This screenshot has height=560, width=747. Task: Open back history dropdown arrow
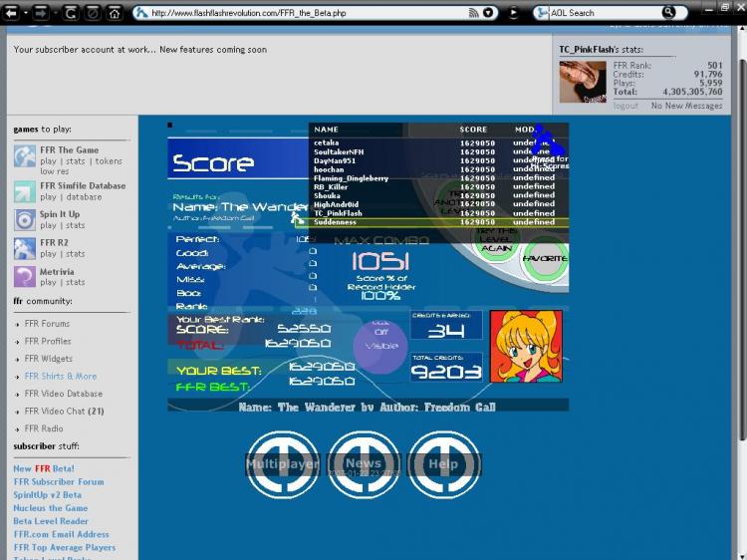[25, 13]
